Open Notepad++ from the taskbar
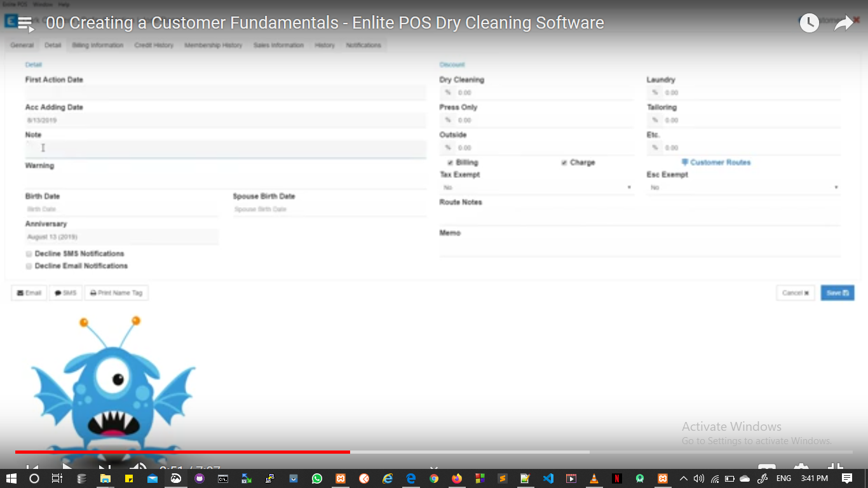Viewport: 868px width, 488px height. pyautogui.click(x=525, y=478)
